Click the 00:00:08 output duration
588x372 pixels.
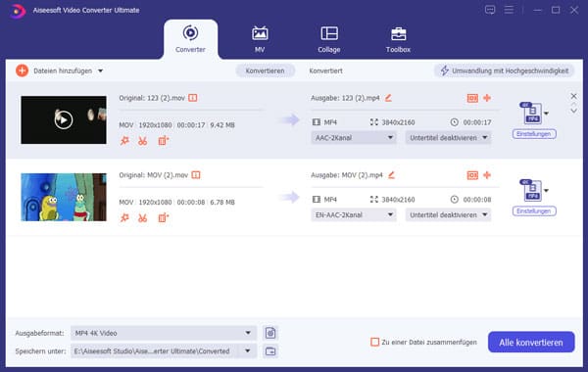coord(477,200)
